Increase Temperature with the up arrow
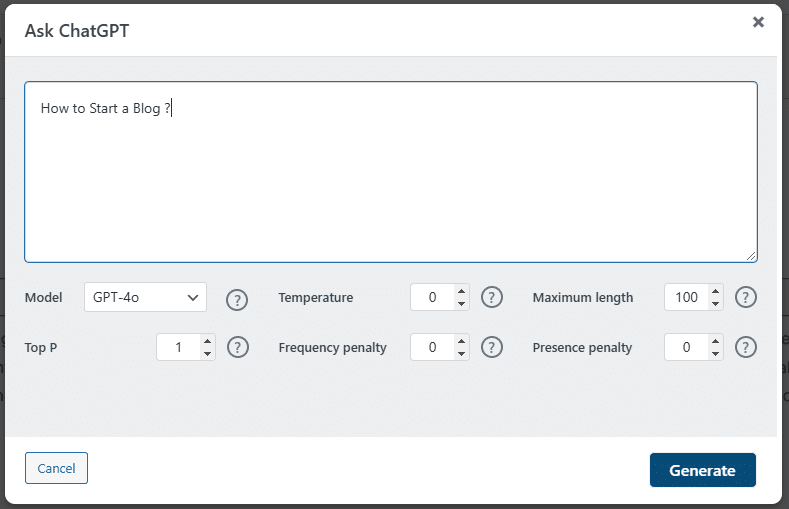789x509 pixels. click(461, 291)
